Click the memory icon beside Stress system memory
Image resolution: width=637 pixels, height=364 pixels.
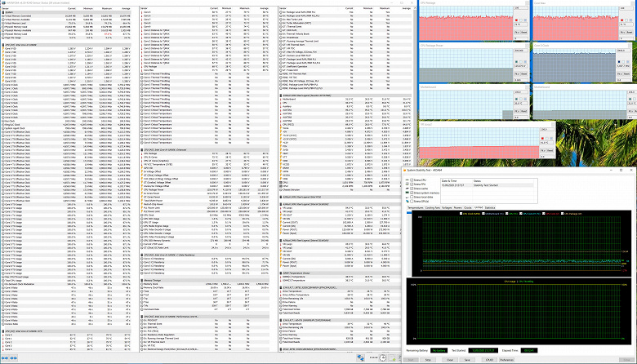tap(407, 193)
